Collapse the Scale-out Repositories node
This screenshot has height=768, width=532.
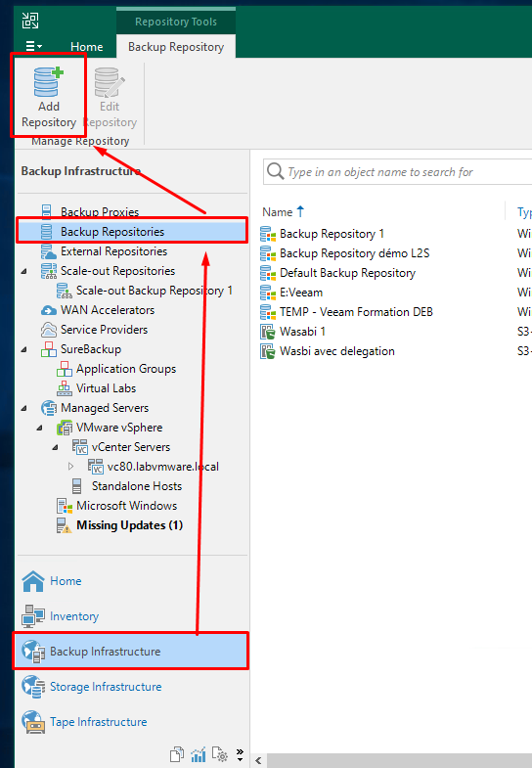point(24,271)
